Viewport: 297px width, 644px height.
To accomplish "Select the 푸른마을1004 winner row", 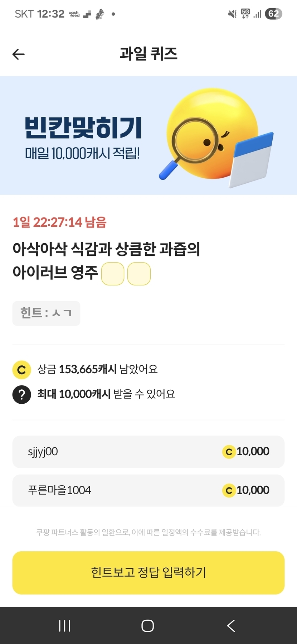I will click(x=148, y=490).
